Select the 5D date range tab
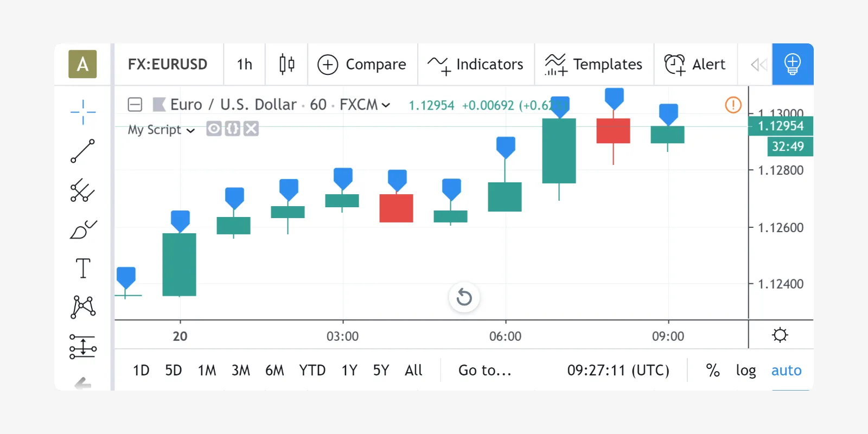The image size is (868, 434). click(x=173, y=371)
